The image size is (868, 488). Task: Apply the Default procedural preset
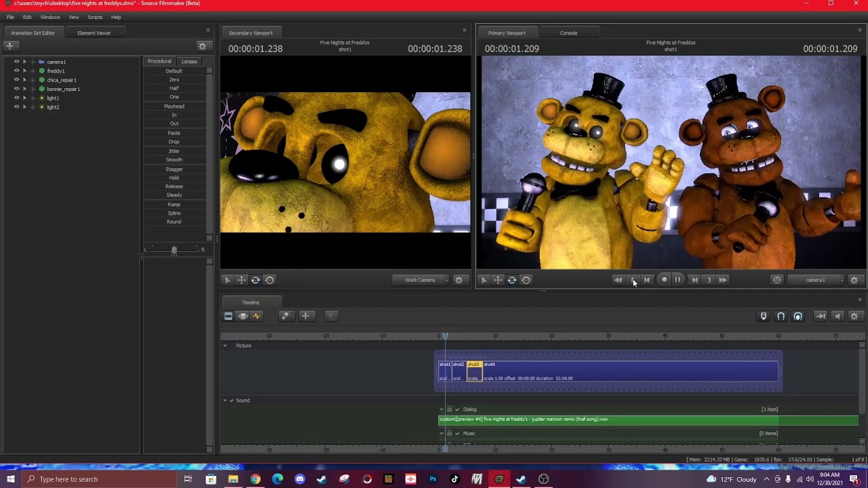click(x=174, y=71)
